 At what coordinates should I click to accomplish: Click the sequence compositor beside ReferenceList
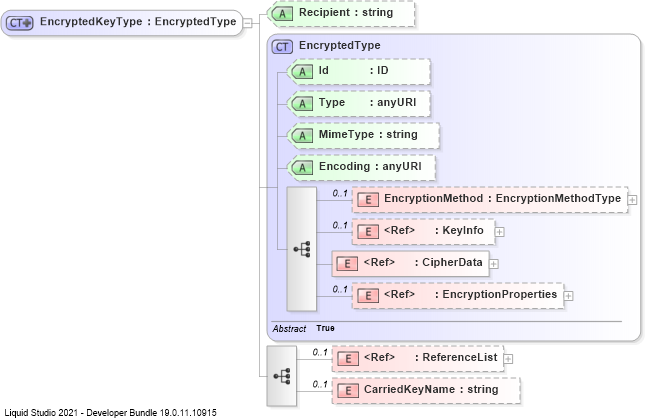click(282, 376)
